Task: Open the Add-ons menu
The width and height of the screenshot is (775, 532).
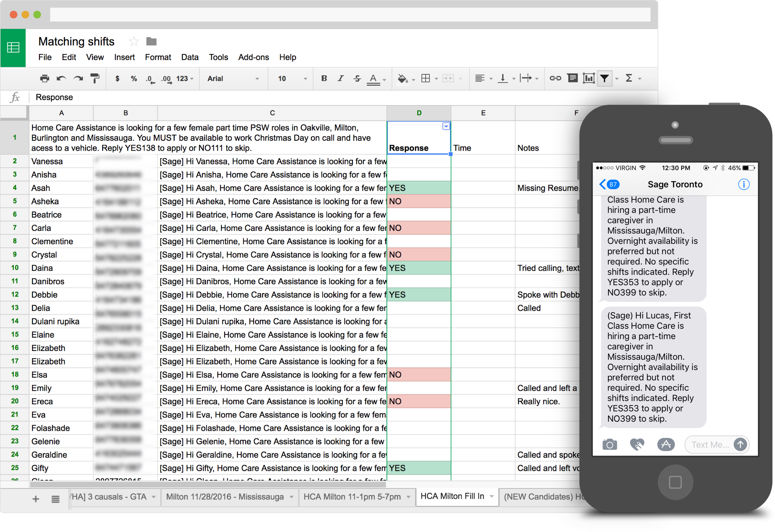Action: click(254, 57)
